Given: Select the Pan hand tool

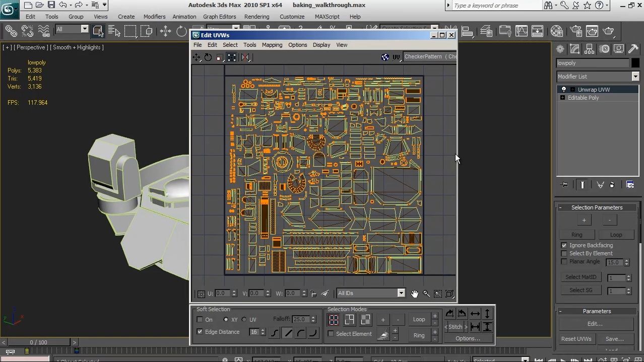Looking at the screenshot, I should [414, 294].
